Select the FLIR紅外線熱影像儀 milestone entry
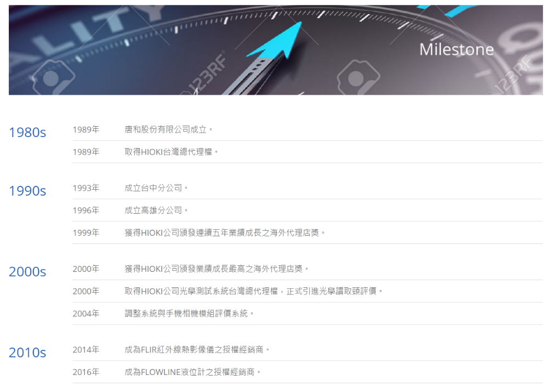This screenshot has width=548, height=392. click(197, 350)
